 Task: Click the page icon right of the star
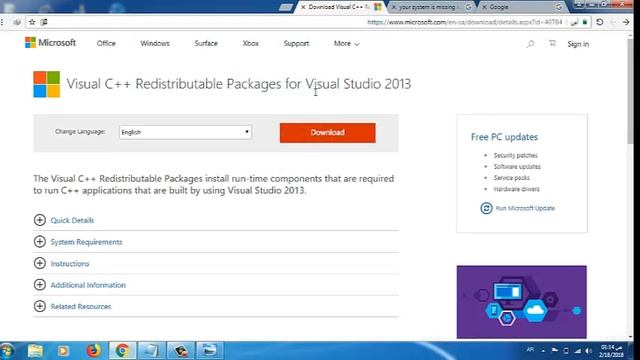[44, 22]
